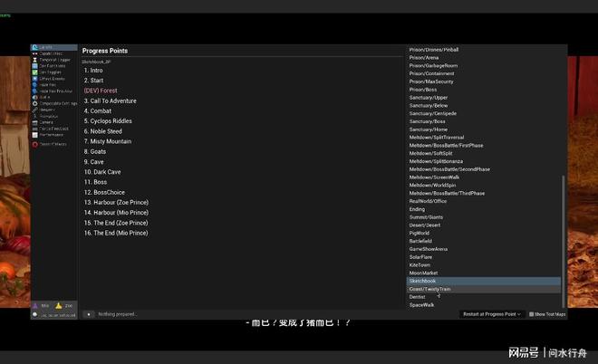The width and height of the screenshot is (598, 364).
Task: Select the Zoe player icon
Action: (x=59, y=306)
